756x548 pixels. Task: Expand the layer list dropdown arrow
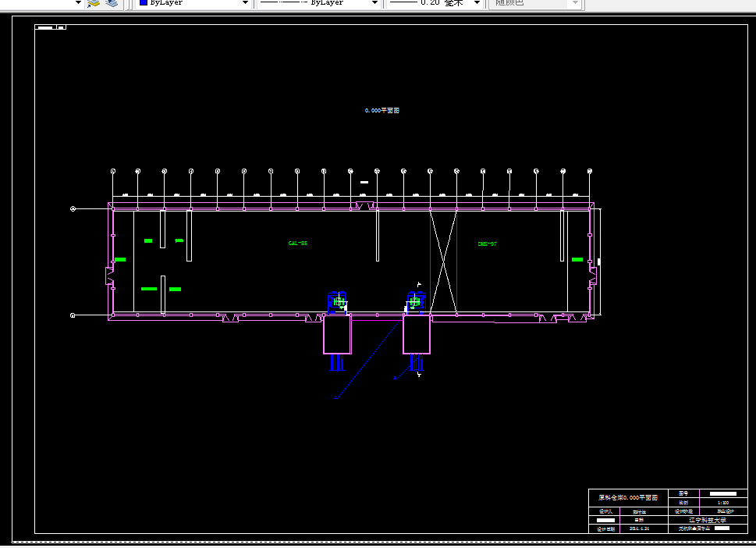click(79, 3)
